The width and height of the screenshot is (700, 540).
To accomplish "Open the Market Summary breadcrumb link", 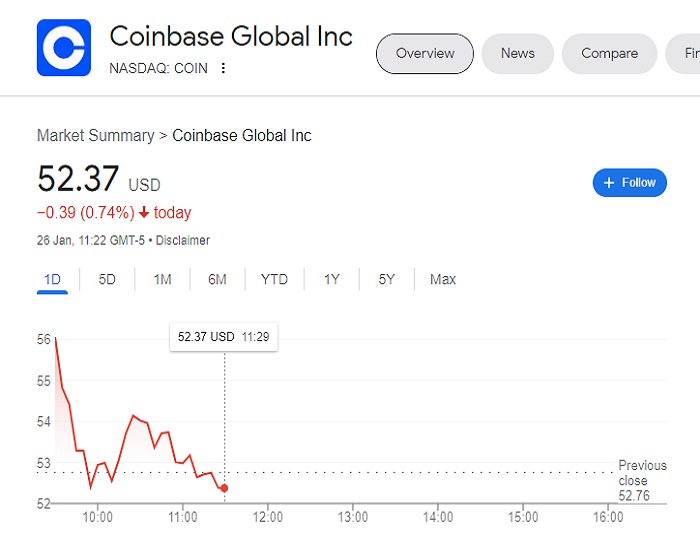I will [96, 135].
